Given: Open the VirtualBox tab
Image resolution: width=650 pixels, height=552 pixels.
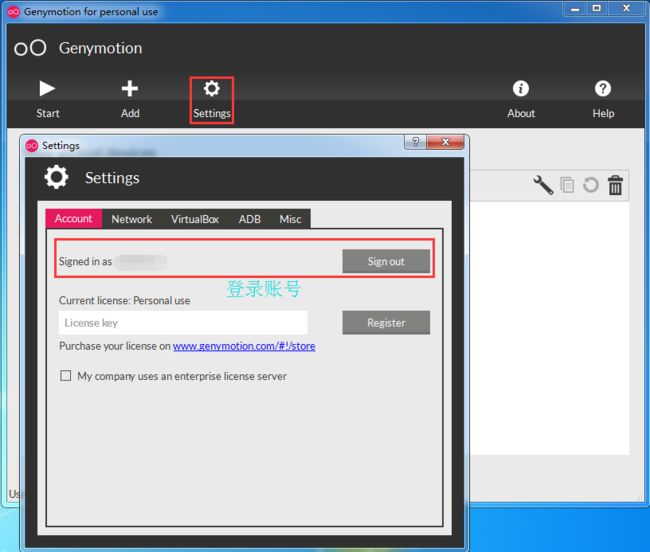Looking at the screenshot, I should pos(195,219).
